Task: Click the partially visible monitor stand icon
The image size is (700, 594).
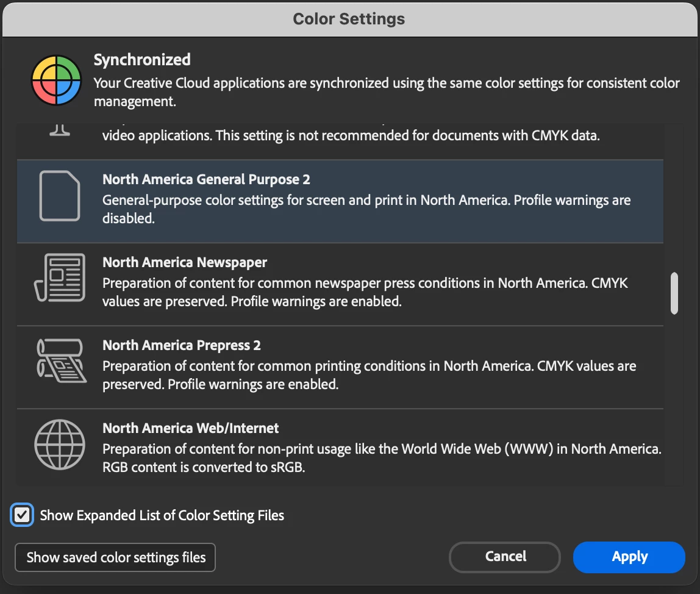Action: [x=60, y=130]
